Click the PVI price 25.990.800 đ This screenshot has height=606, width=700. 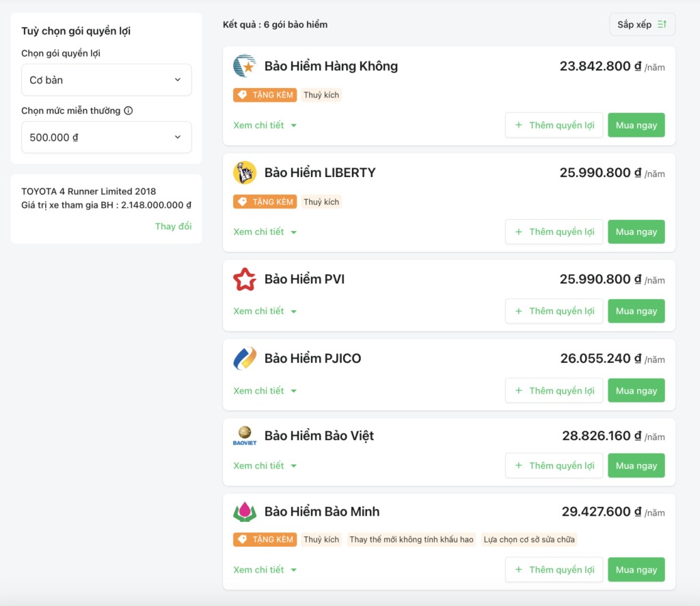pyautogui.click(x=600, y=279)
